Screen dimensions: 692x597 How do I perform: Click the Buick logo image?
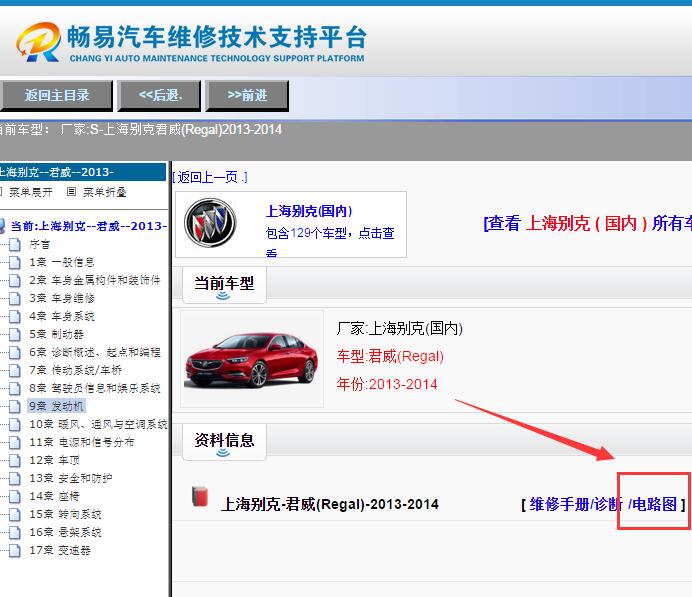[210, 222]
